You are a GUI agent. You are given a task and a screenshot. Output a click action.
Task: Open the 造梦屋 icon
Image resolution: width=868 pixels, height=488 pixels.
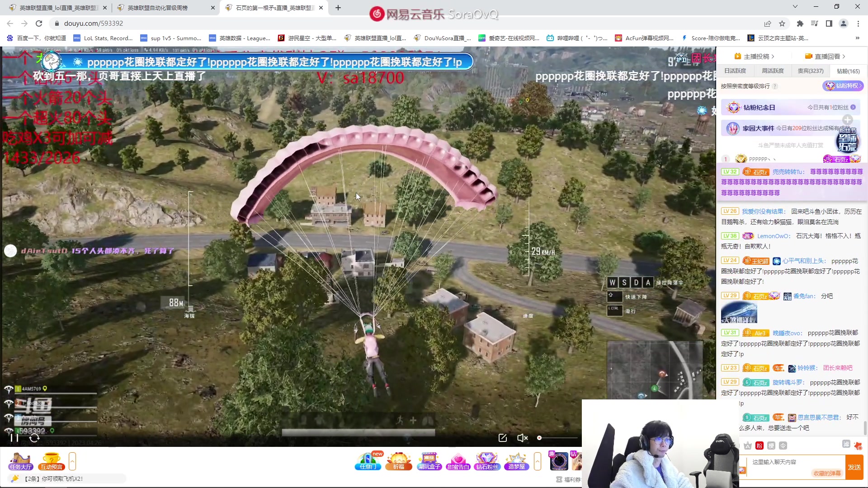click(x=516, y=461)
